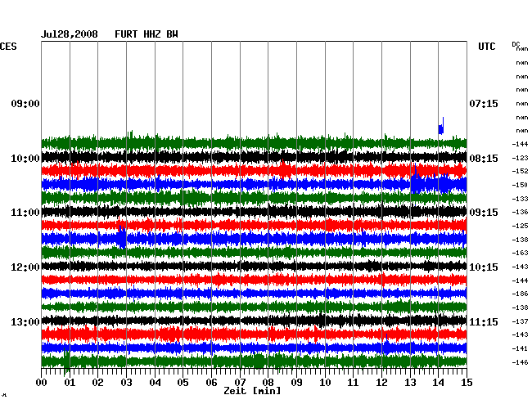The width and height of the screenshot is (532, 404).
Task: Click minute 07 on the time axis
Action: [x=240, y=383]
